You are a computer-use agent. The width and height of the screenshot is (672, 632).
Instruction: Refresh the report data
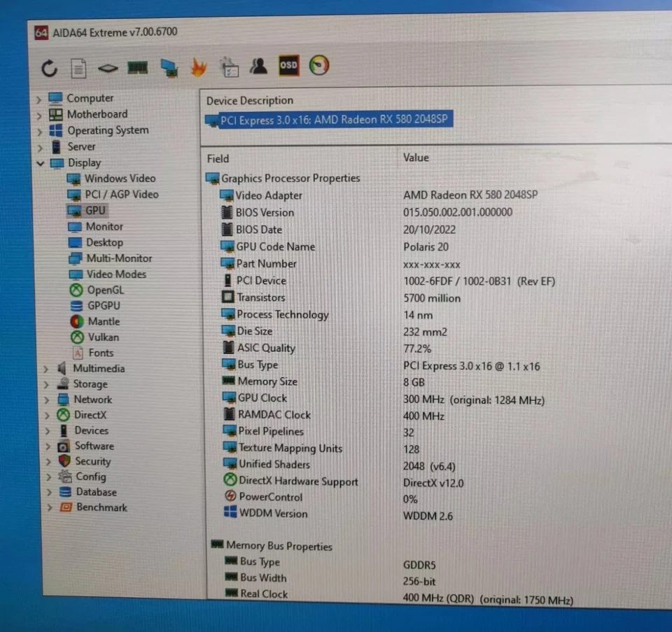coord(48,67)
